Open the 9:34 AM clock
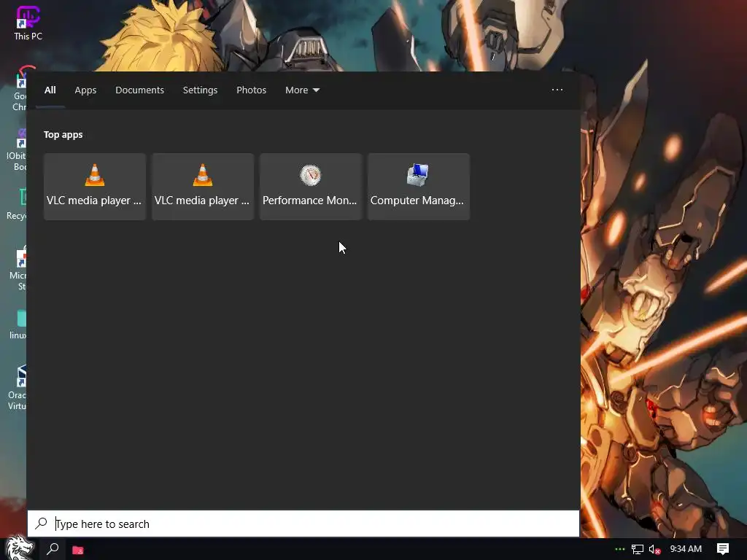This screenshot has height=560, width=747. pos(686,549)
